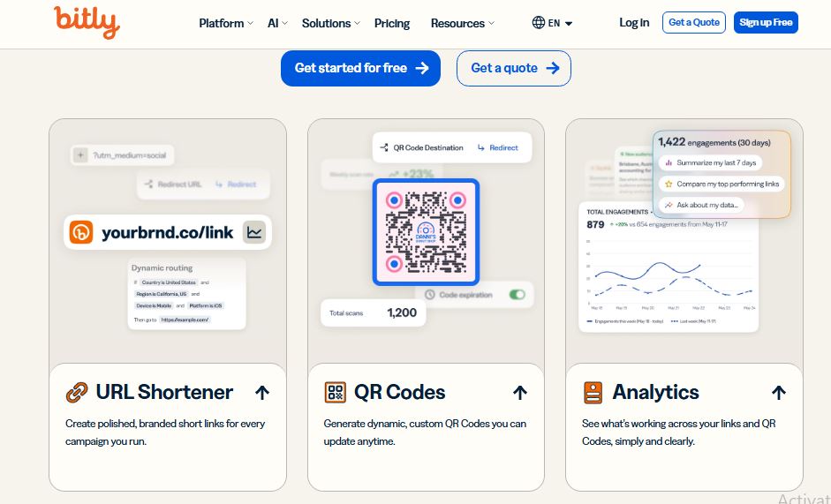Click the Log in link
831x504 pixels.
634,23
